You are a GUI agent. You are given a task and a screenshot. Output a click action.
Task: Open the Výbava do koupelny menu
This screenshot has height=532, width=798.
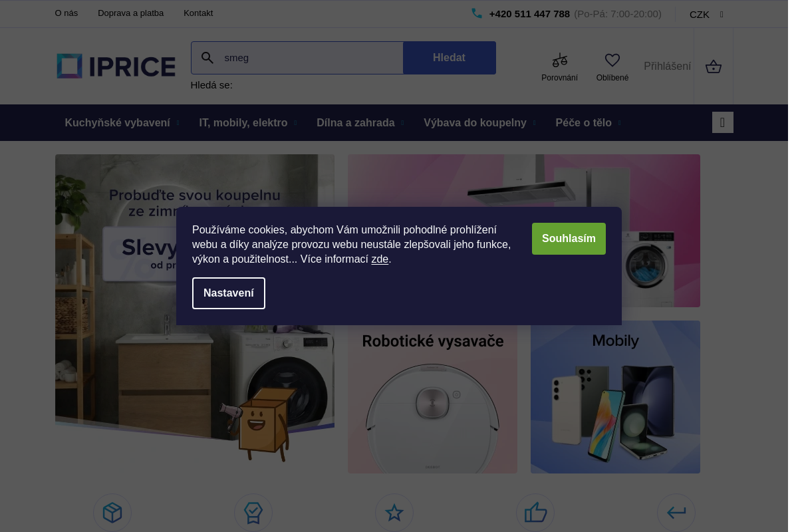click(475, 122)
